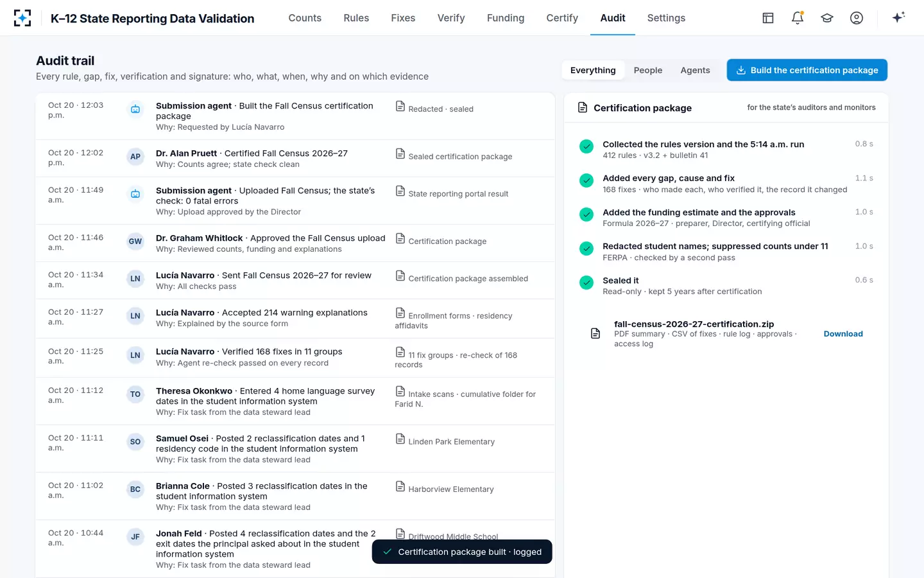Open the table layout icon in header

[768, 18]
